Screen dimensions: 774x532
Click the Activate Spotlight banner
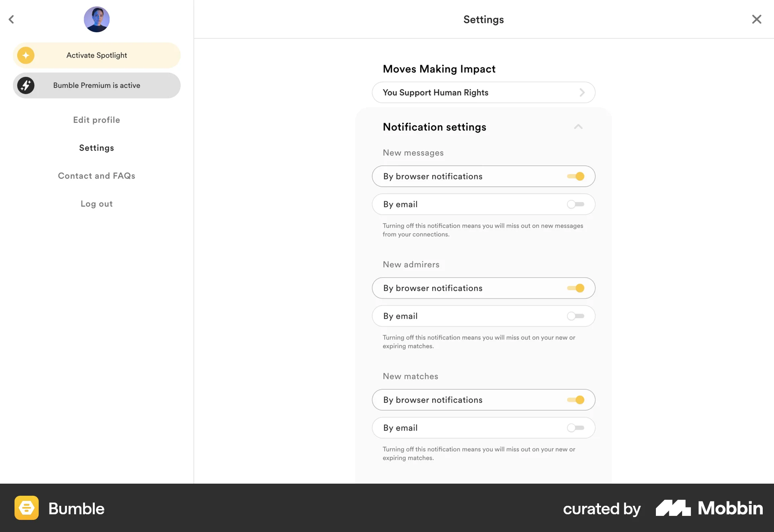click(x=96, y=55)
